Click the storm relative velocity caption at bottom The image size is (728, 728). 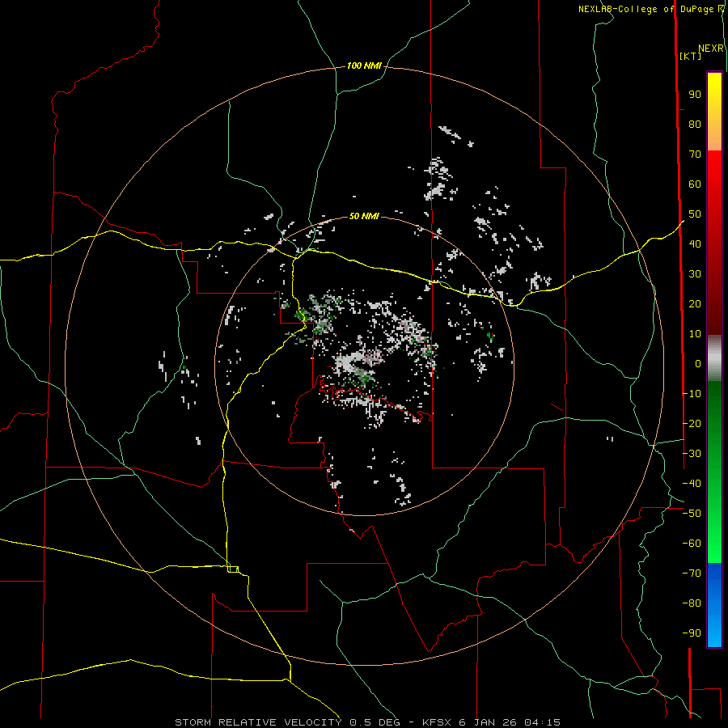point(367,722)
